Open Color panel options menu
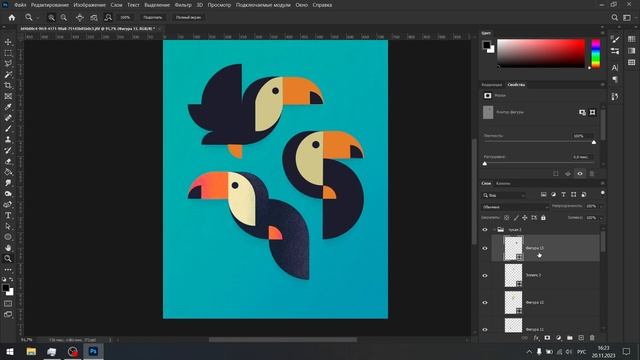 pos(602,33)
